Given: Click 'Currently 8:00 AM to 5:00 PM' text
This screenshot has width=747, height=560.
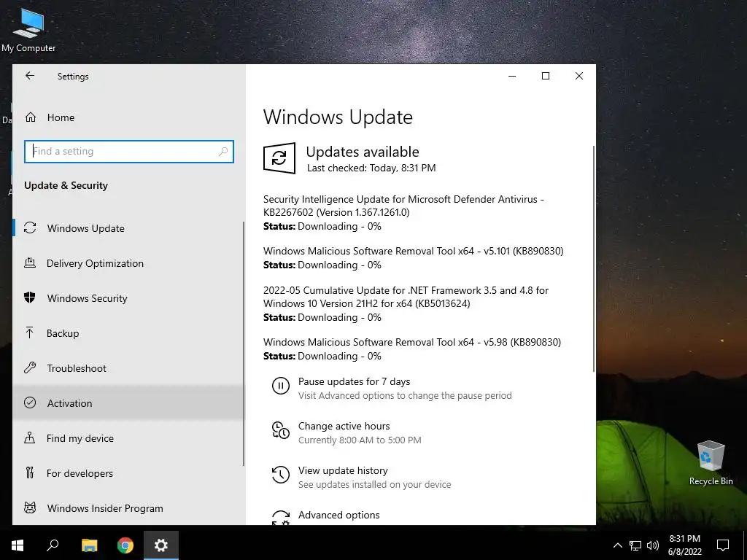Looking at the screenshot, I should point(360,440).
